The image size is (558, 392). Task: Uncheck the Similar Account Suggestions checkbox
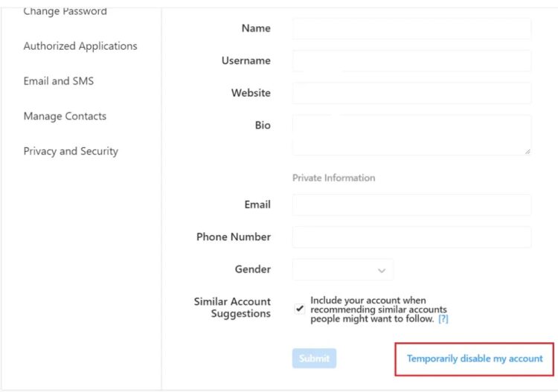pyautogui.click(x=300, y=309)
